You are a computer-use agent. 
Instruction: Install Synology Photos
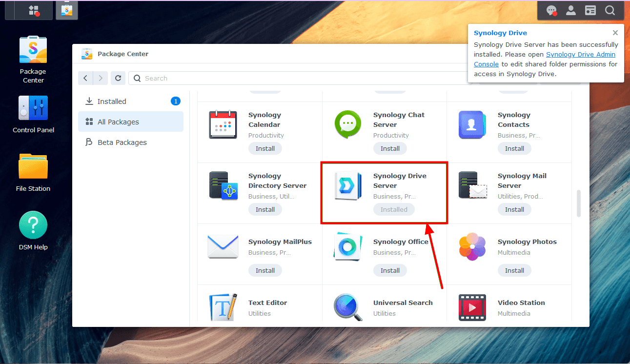(x=515, y=271)
